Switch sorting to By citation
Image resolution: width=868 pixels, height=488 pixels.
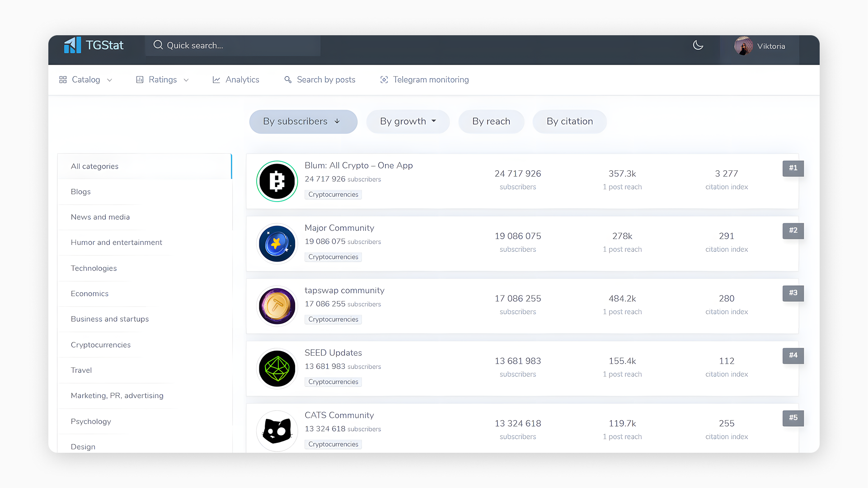click(x=569, y=121)
